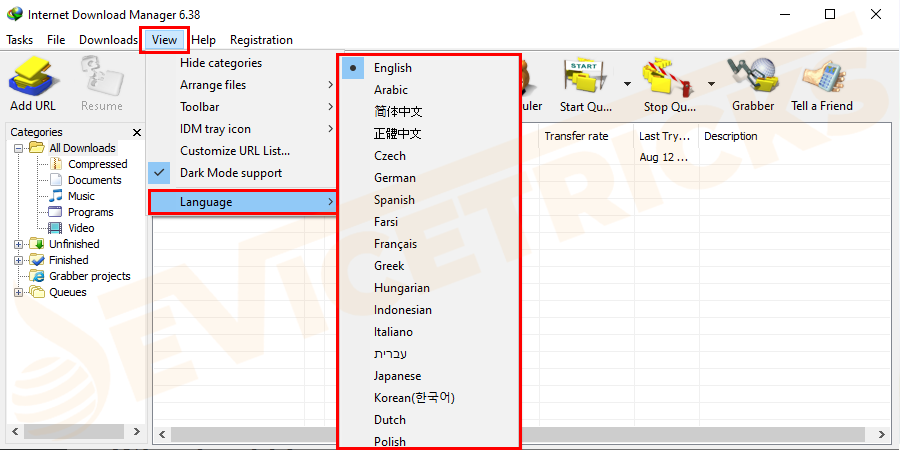Click the Programs category icon
The image size is (900, 450).
click(55, 212)
